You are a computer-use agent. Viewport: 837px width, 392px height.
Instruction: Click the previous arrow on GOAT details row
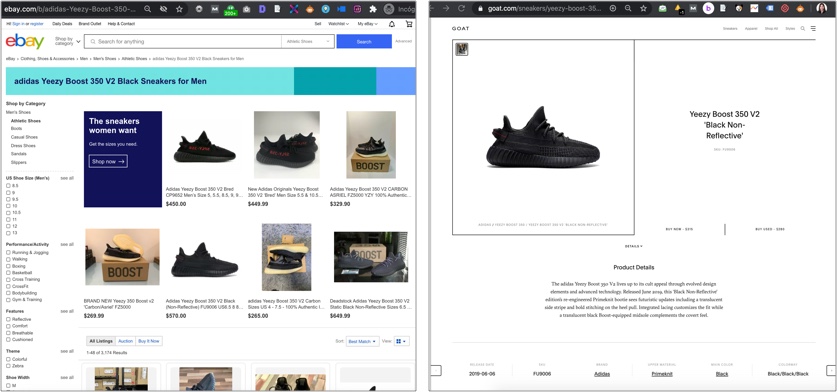436,371
